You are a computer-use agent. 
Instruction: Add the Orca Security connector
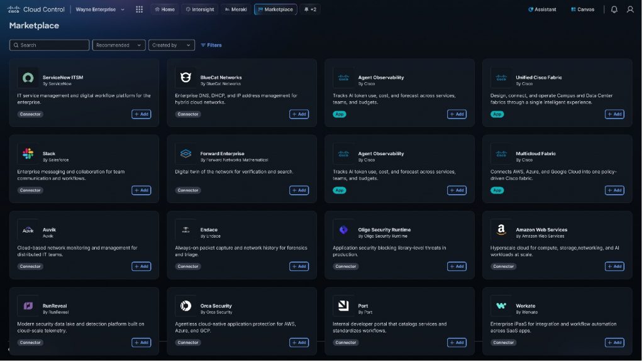coord(300,344)
